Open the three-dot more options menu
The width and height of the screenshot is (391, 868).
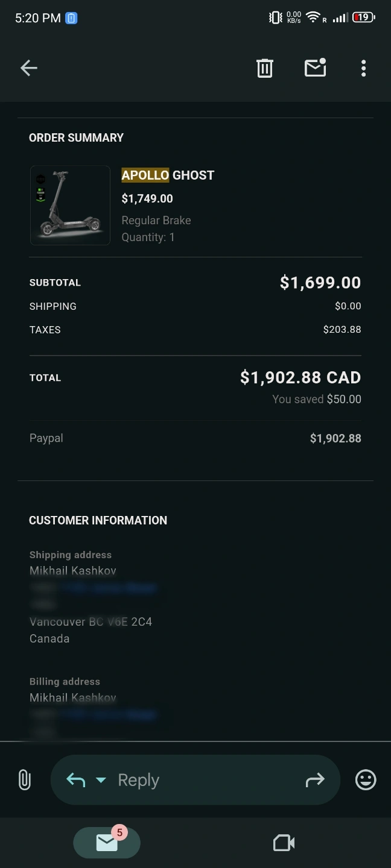coord(363,68)
